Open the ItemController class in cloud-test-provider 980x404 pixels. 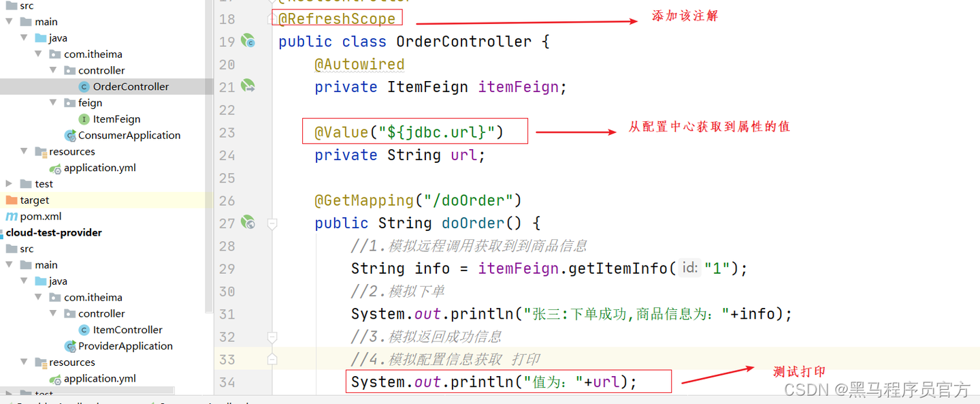point(127,330)
